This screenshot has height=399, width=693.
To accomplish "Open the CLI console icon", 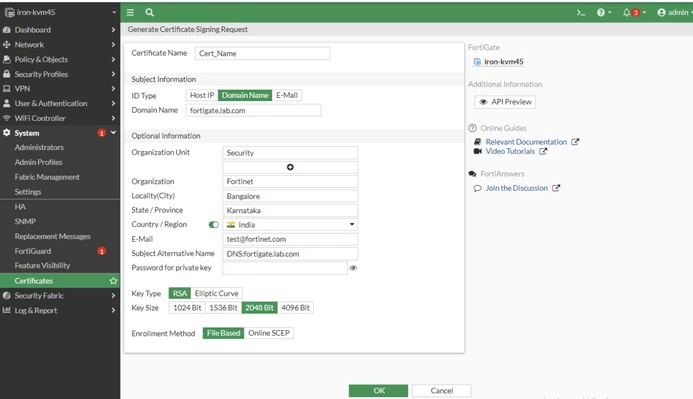I will point(581,13).
